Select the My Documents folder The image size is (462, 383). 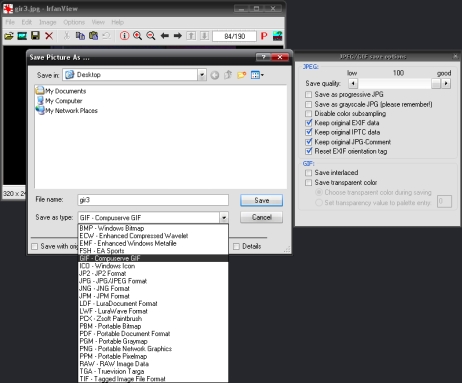coord(61,91)
